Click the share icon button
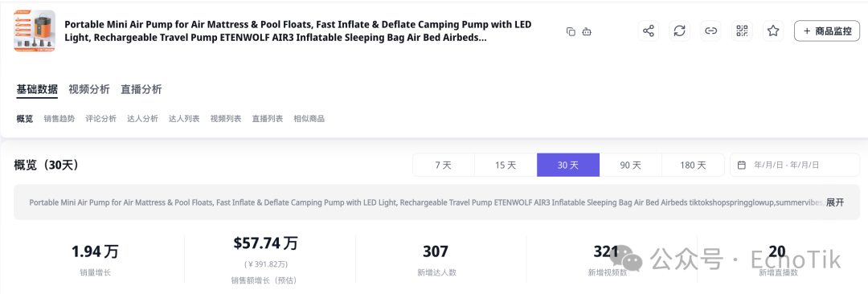 click(x=649, y=31)
